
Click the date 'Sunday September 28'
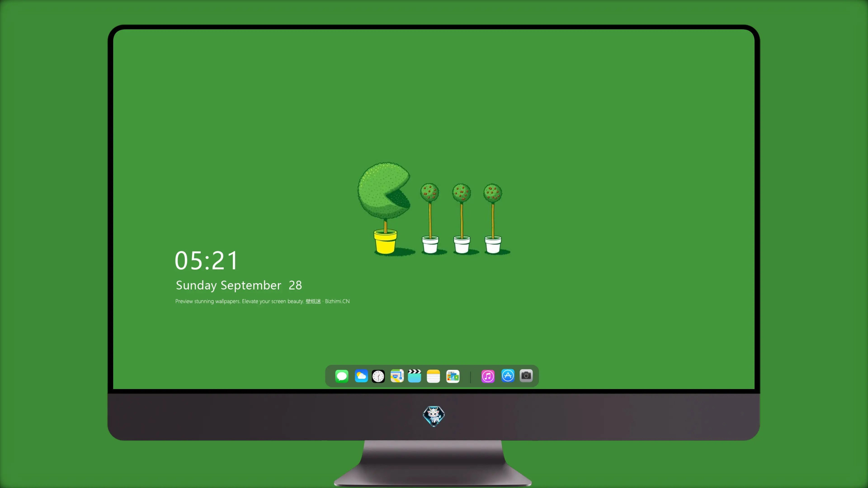click(x=239, y=285)
